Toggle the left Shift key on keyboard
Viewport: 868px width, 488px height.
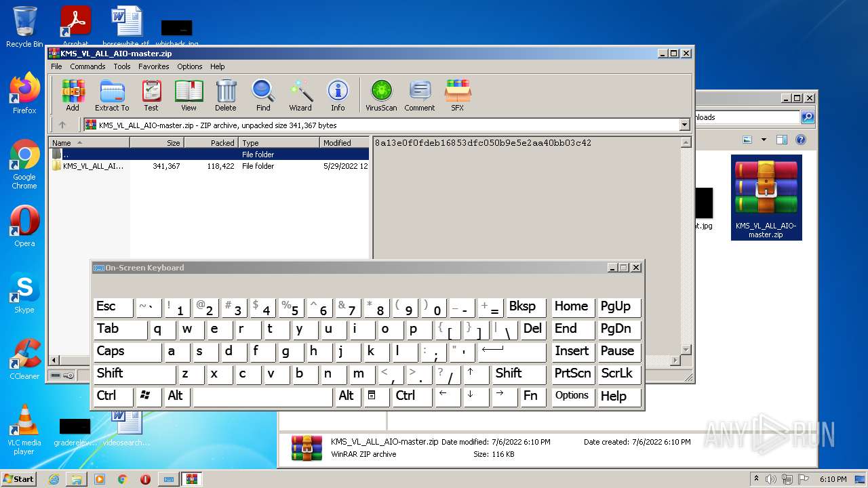(x=134, y=374)
